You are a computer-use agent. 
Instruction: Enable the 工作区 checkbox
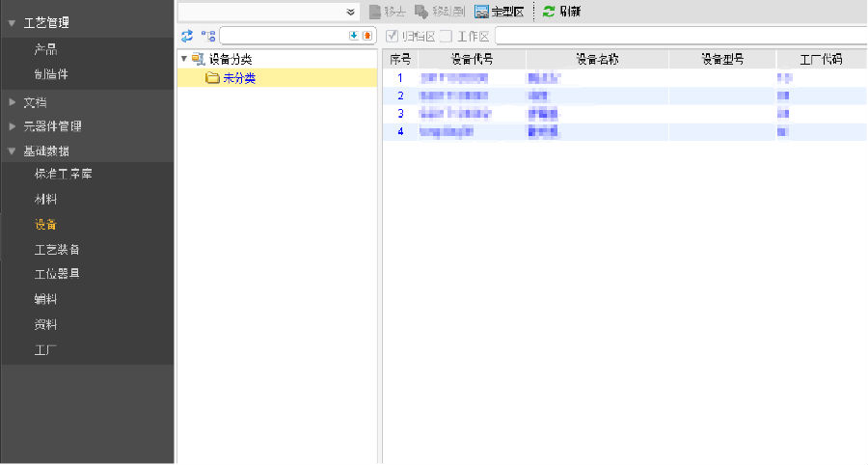(x=447, y=37)
